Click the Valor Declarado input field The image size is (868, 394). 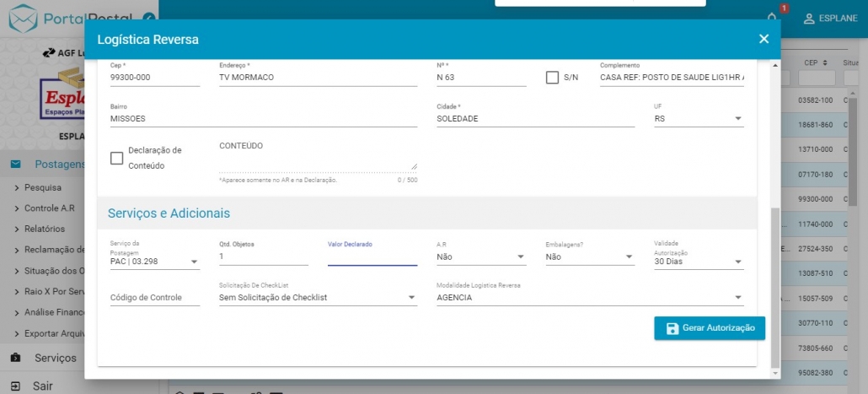click(372, 256)
